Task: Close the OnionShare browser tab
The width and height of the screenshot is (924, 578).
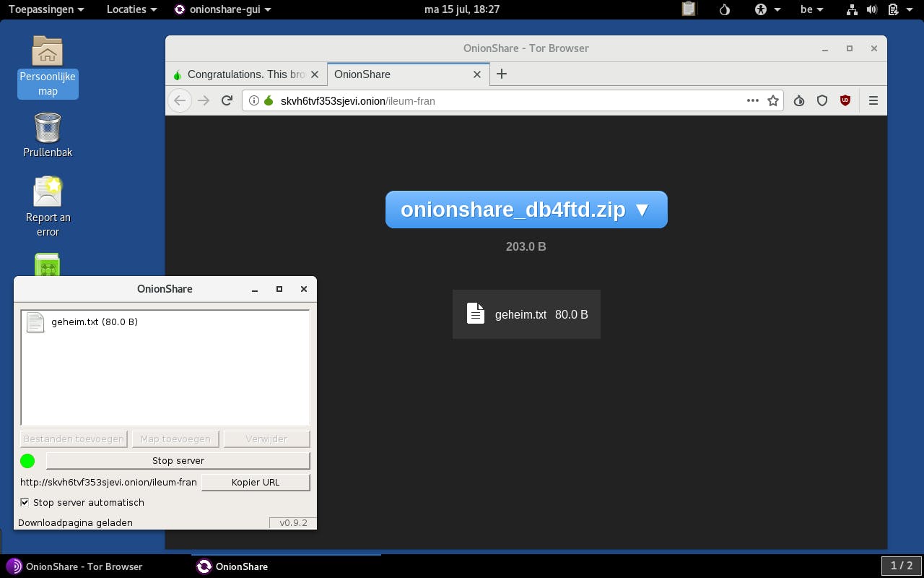Action: pos(477,74)
